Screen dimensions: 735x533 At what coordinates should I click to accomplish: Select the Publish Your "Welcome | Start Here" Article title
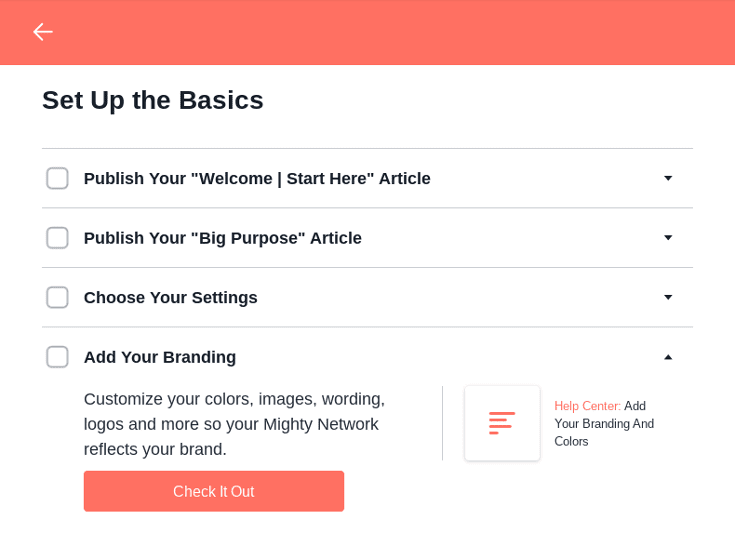click(257, 178)
